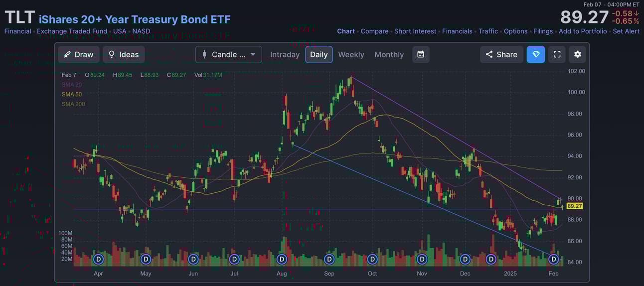Open chart settings gear

coord(578,54)
